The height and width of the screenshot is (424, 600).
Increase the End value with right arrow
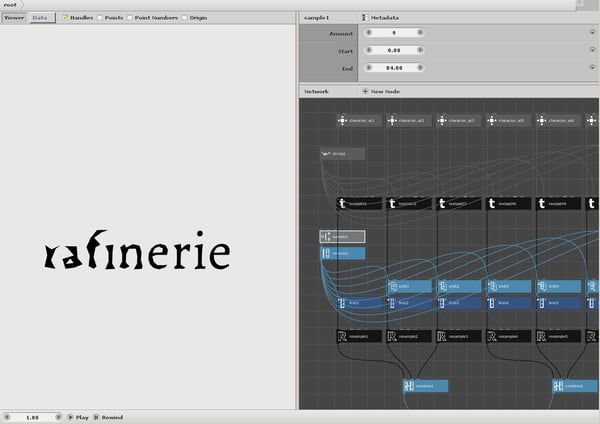coord(420,68)
